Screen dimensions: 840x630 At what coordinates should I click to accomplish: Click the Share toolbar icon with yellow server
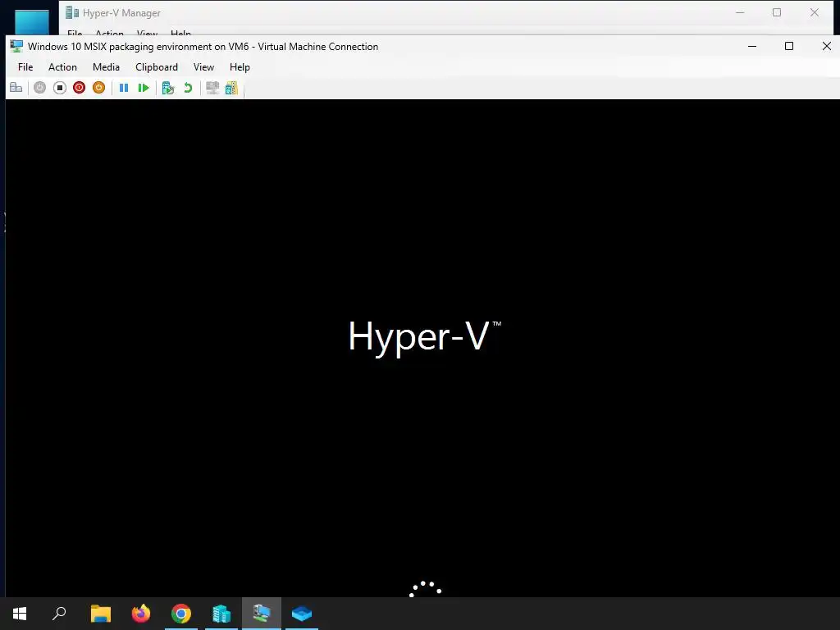231,87
